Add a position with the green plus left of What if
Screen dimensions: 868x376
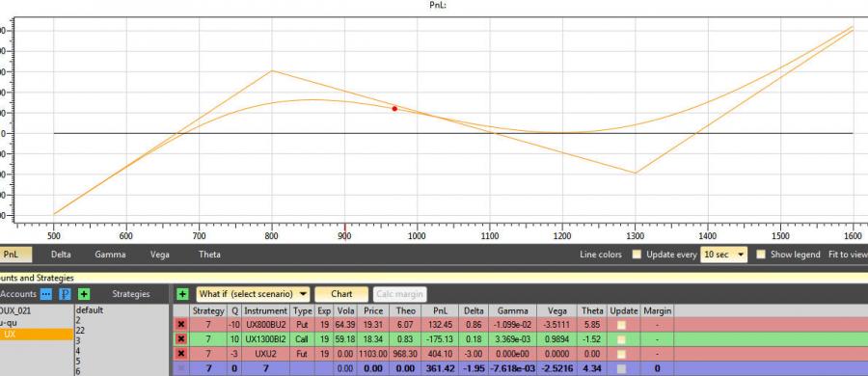(182, 294)
